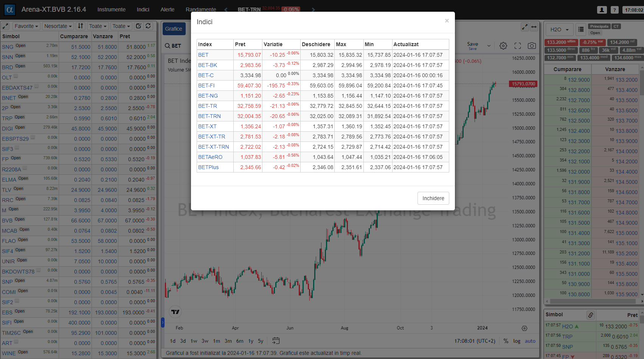Image resolution: width=644 pixels, height=359 pixels.
Task: Open the BET-FI index link
Action: pyautogui.click(x=206, y=85)
